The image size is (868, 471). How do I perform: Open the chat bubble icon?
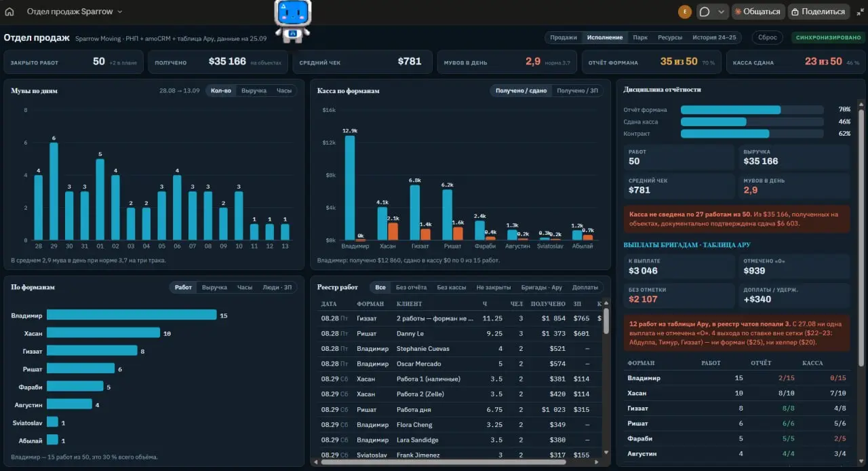(x=705, y=12)
